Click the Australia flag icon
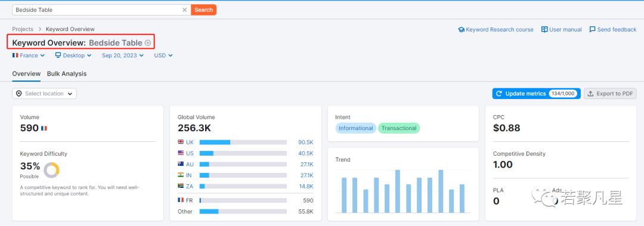The width and height of the screenshot is (644, 226). click(181, 163)
